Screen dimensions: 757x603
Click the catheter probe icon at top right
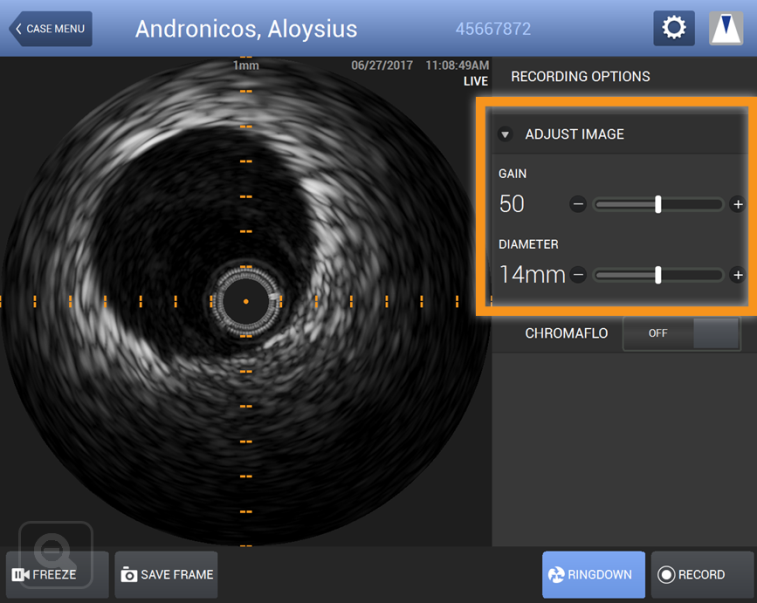click(726, 28)
